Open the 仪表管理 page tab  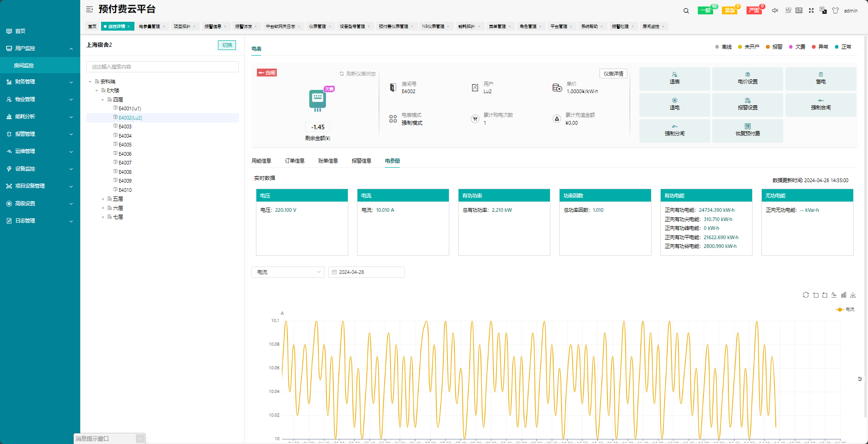tap(318, 26)
